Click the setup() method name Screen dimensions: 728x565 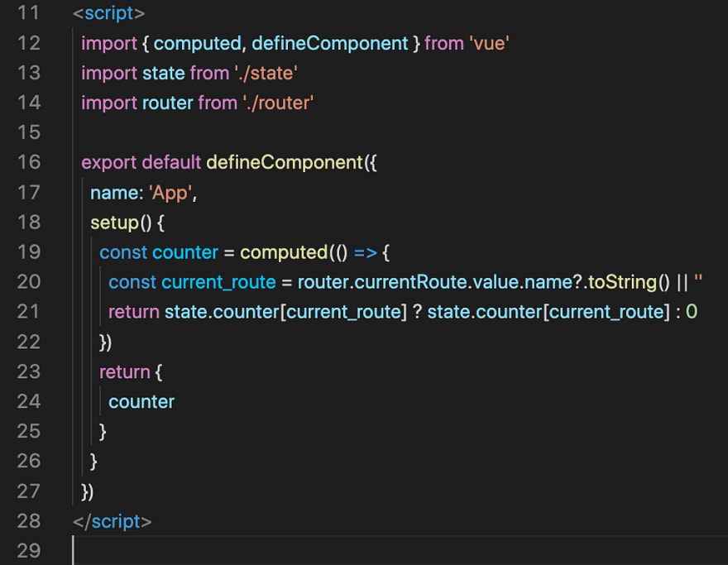tap(114, 223)
